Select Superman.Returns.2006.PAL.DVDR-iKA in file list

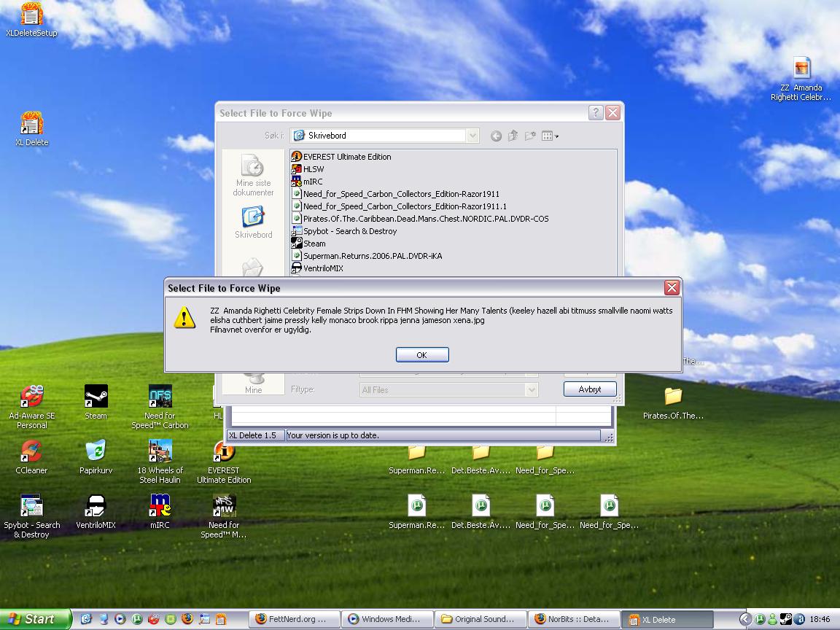click(x=367, y=255)
